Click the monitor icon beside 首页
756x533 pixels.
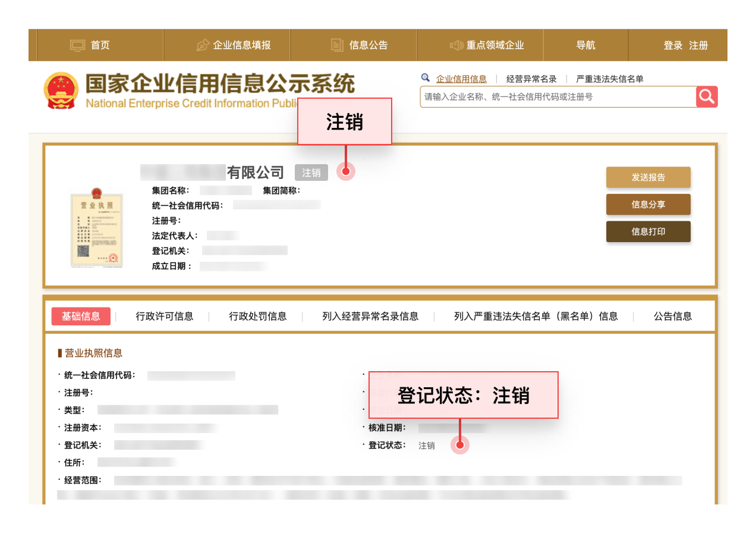pyautogui.click(x=78, y=45)
